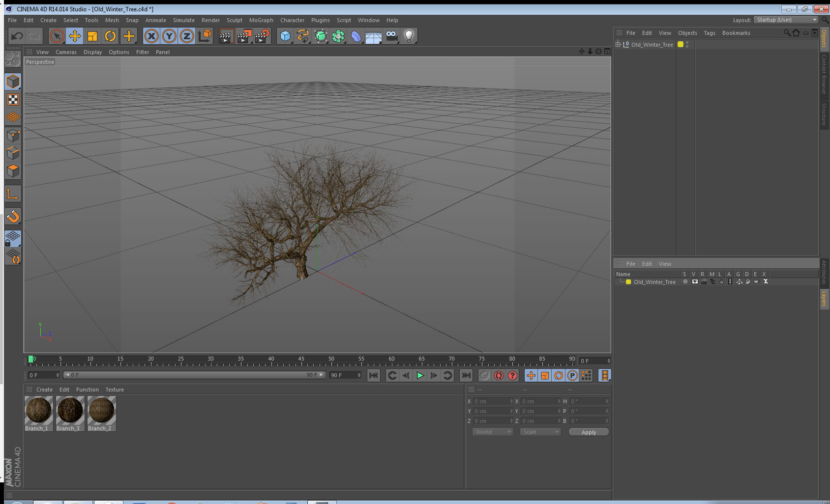Viewport: 830px width, 504px height.
Task: Enable Axis mode in left palette
Action: [13, 194]
